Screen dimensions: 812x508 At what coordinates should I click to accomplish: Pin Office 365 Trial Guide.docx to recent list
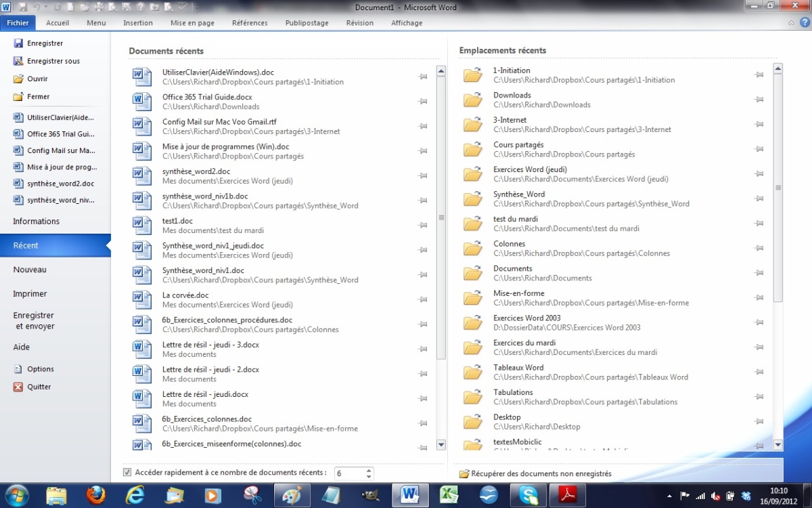(x=423, y=102)
